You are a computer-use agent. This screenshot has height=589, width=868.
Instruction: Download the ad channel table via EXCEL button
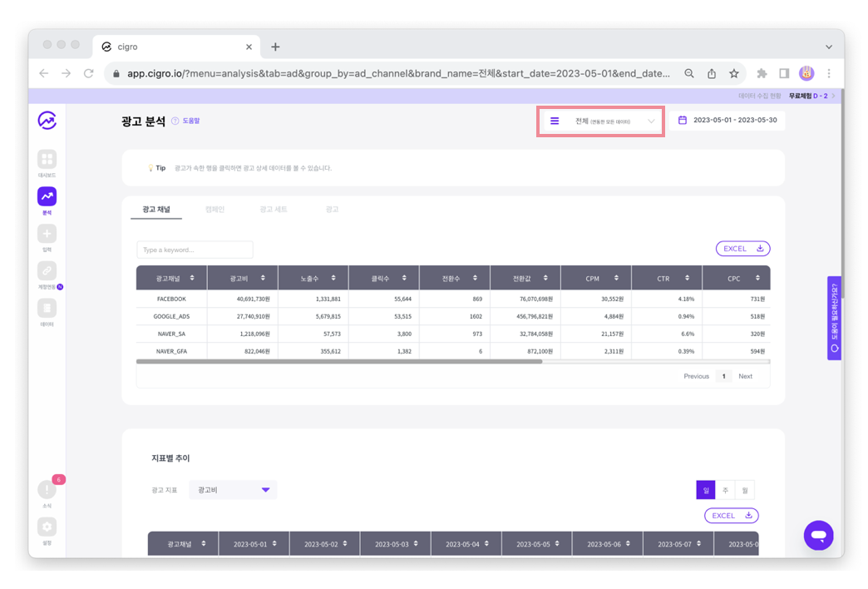pos(743,249)
